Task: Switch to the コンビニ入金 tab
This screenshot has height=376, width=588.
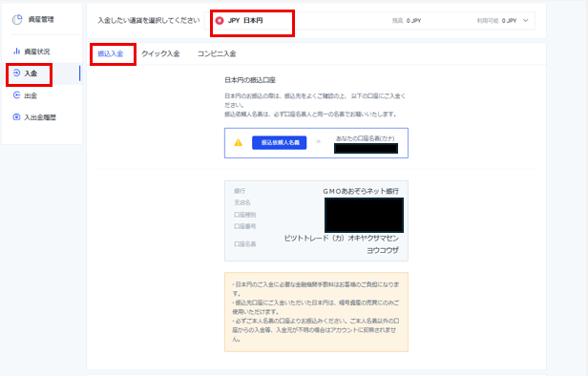Action: pos(217,53)
